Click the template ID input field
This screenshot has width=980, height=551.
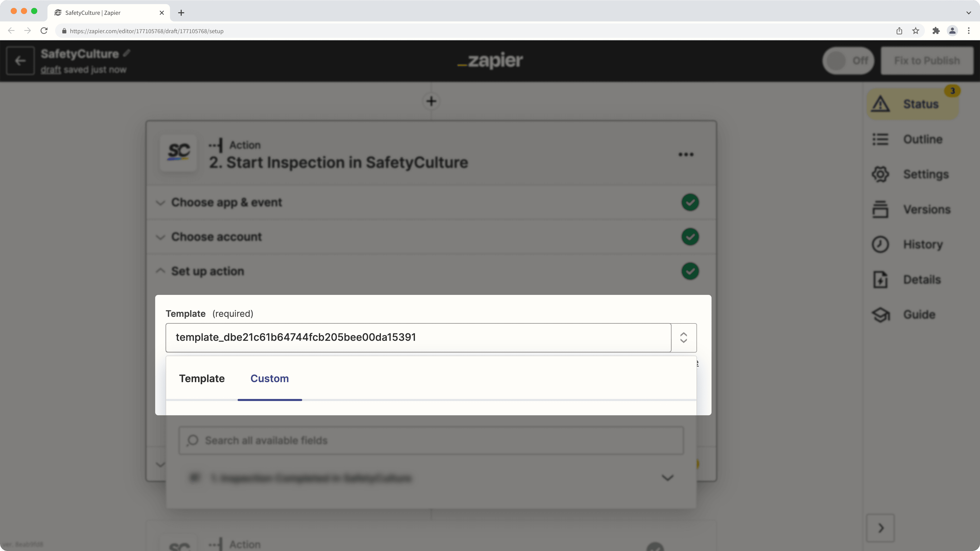coord(418,337)
